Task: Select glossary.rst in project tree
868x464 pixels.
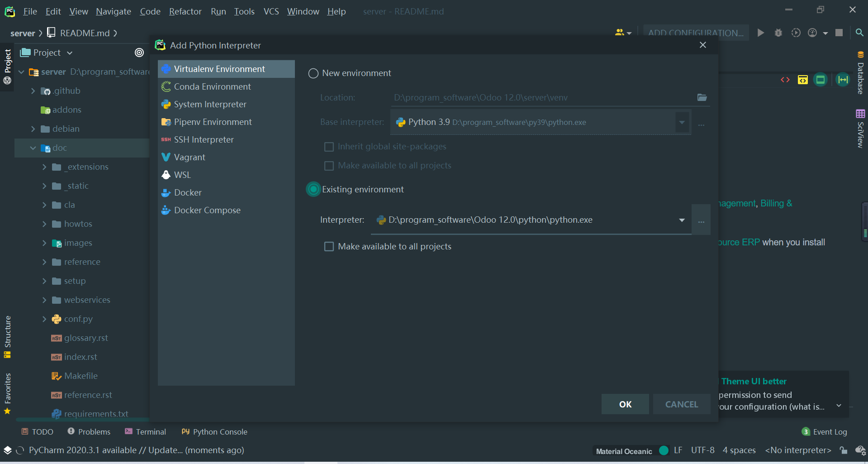Action: tap(86, 338)
